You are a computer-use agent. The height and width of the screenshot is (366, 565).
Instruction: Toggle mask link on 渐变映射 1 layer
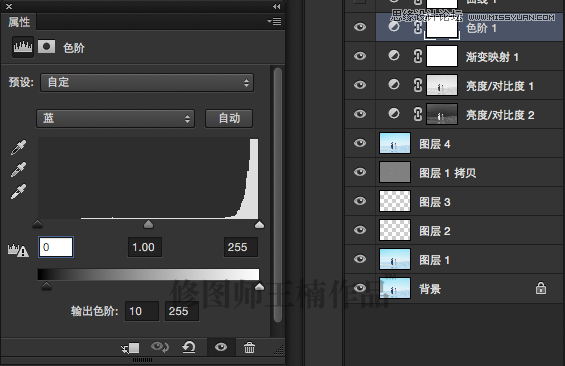(x=417, y=56)
